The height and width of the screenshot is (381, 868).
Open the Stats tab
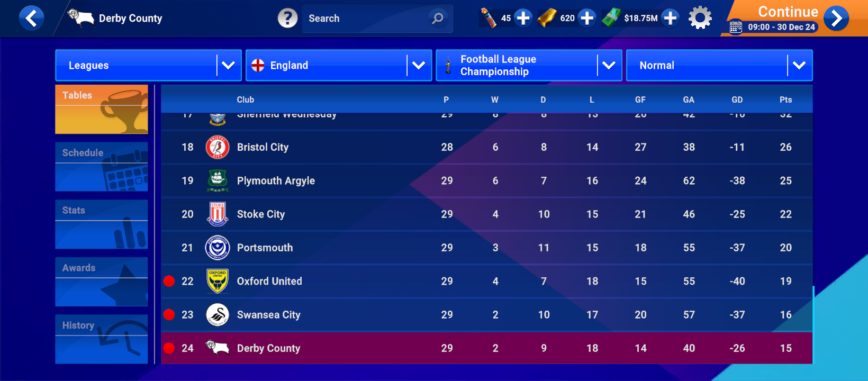(102, 224)
